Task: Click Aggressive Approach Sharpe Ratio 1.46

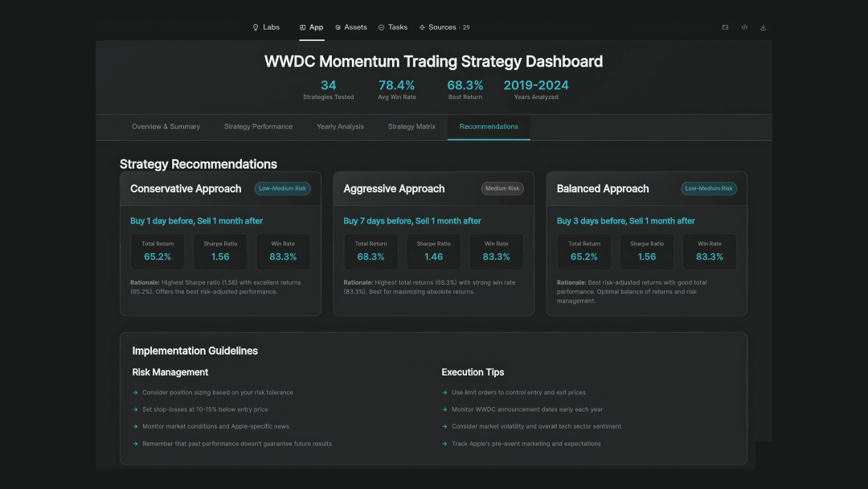Action: [x=433, y=252]
